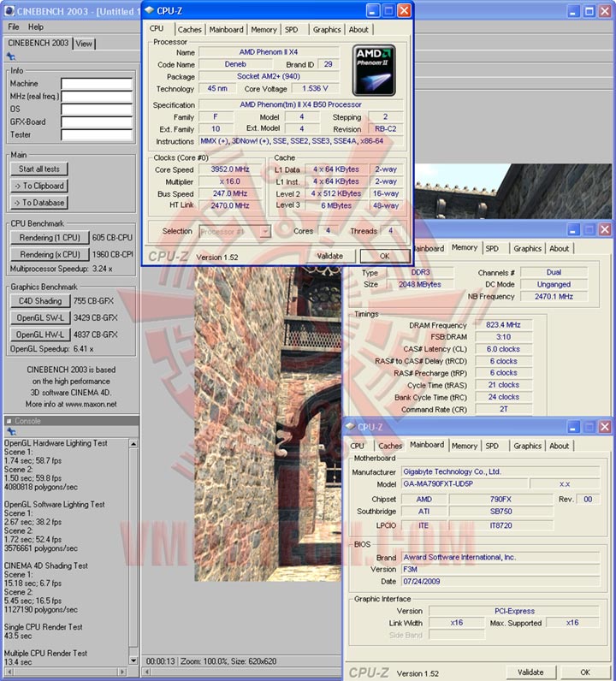The height and width of the screenshot is (681, 616).
Task: Click the To Clipboard button
Action: [39, 186]
